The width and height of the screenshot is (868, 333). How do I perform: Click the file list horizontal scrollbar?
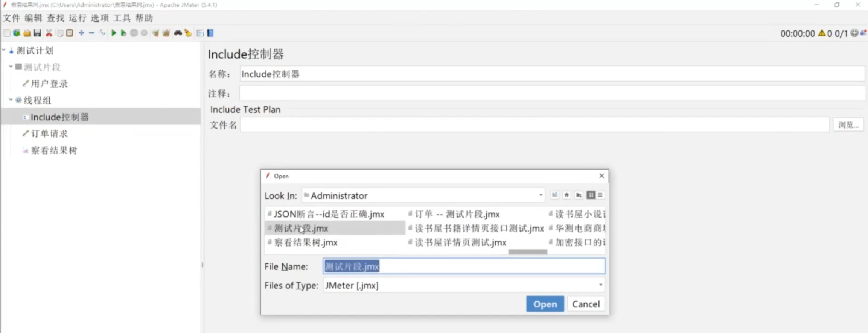tap(528, 252)
